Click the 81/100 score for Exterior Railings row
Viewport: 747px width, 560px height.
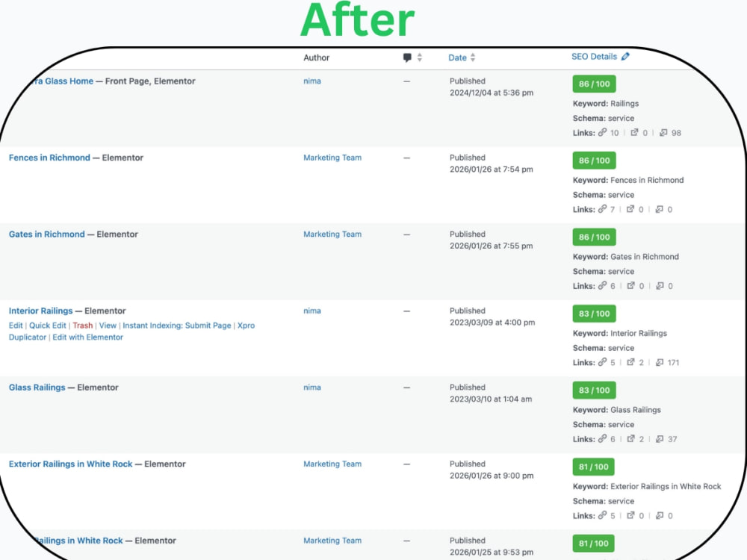pos(594,467)
